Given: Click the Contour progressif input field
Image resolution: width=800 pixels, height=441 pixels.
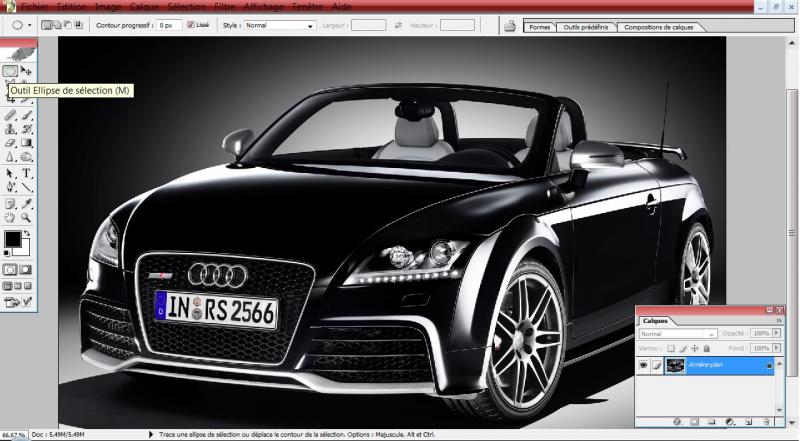Looking at the screenshot, I should point(169,25).
